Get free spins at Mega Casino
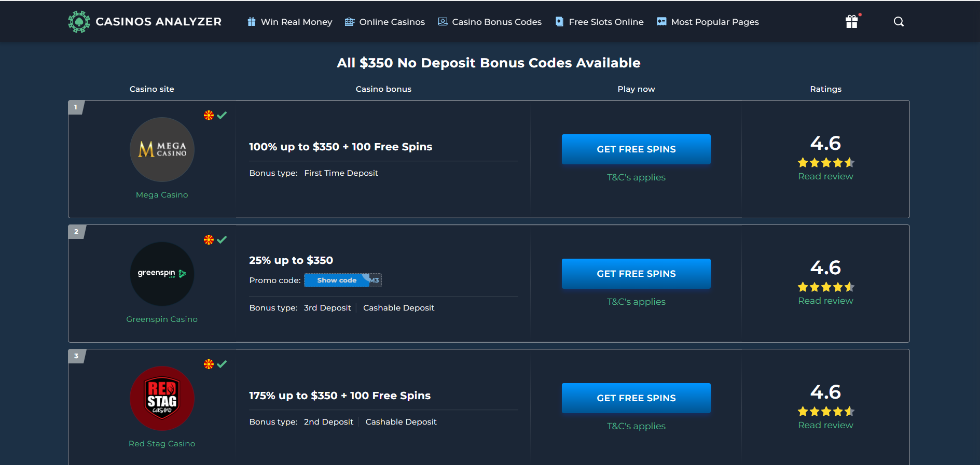Screen dimensions: 980x465 tap(636, 149)
